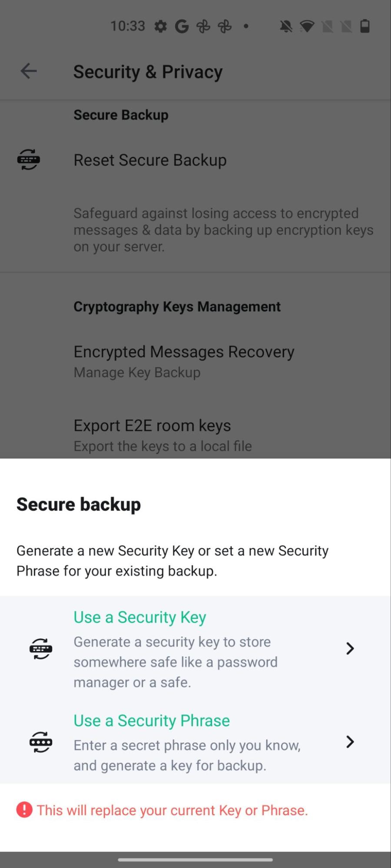
Task: Expand the Use a Security Key chevron
Action: click(350, 649)
